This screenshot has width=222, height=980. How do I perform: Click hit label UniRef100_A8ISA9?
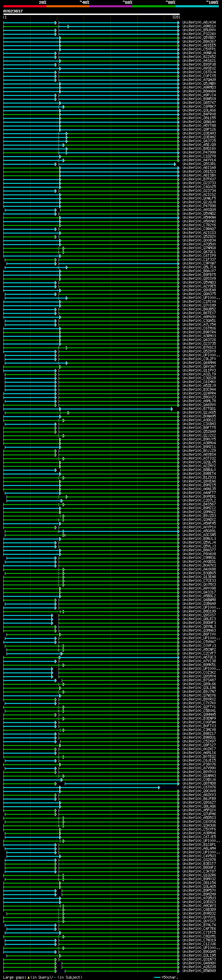coord(199,168)
